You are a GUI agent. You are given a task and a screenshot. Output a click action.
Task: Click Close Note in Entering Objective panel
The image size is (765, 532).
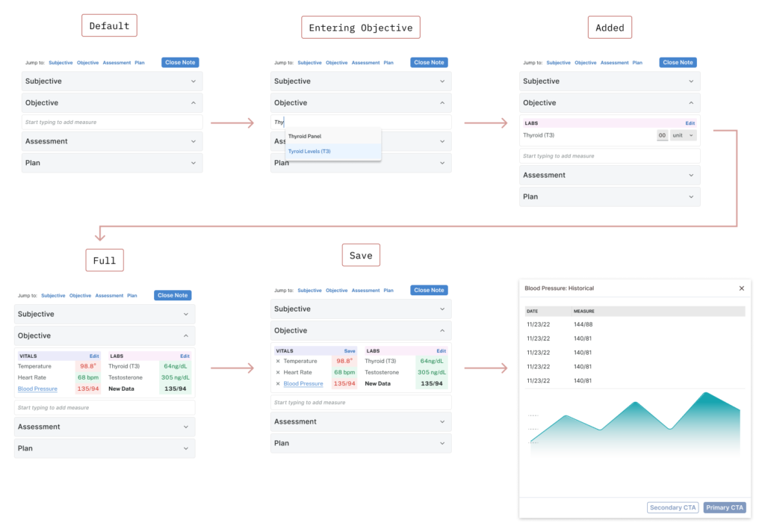tap(429, 63)
